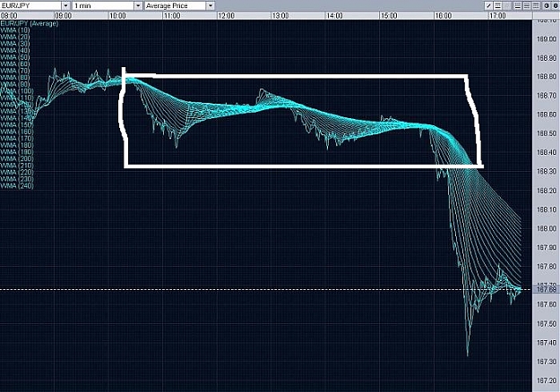Click the 12:00 time axis label
The width and height of the screenshot is (560, 392).
coord(226,16)
